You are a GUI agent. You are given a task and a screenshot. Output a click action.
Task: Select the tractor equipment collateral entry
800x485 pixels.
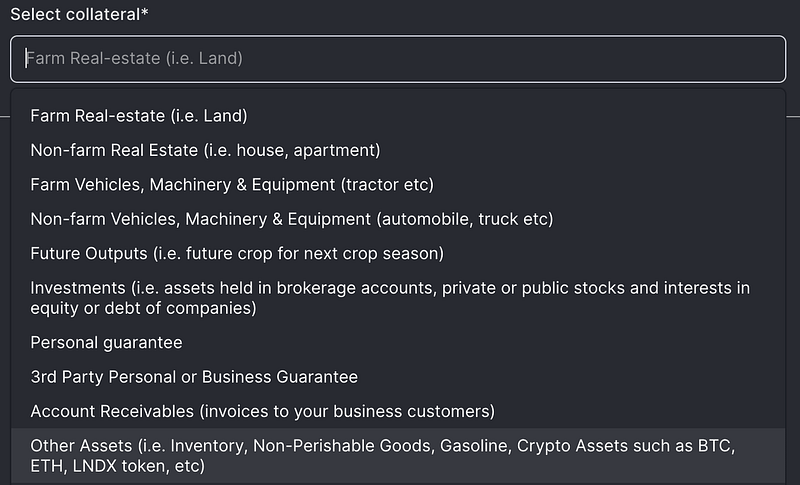tap(232, 185)
